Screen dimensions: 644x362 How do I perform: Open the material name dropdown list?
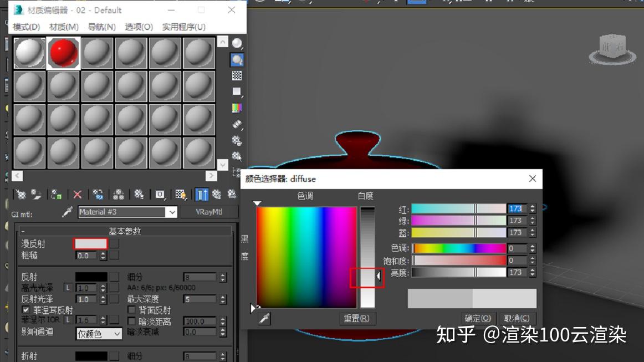172,212
